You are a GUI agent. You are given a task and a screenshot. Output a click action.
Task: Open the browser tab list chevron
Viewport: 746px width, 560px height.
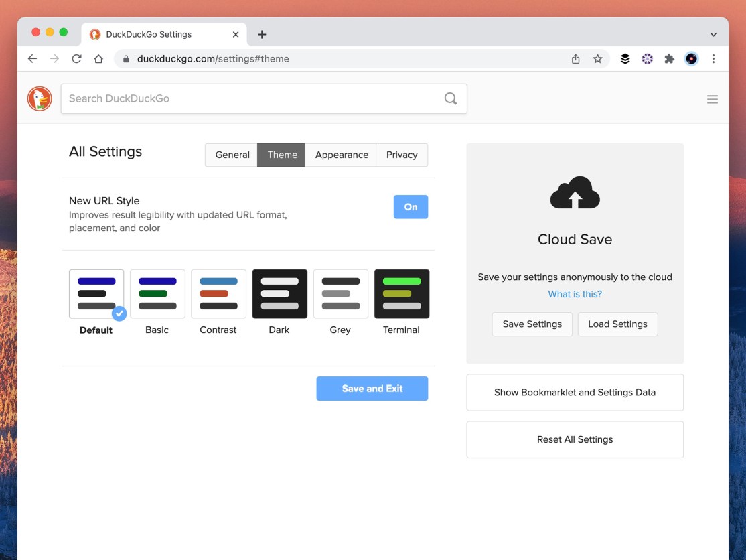pyautogui.click(x=712, y=34)
